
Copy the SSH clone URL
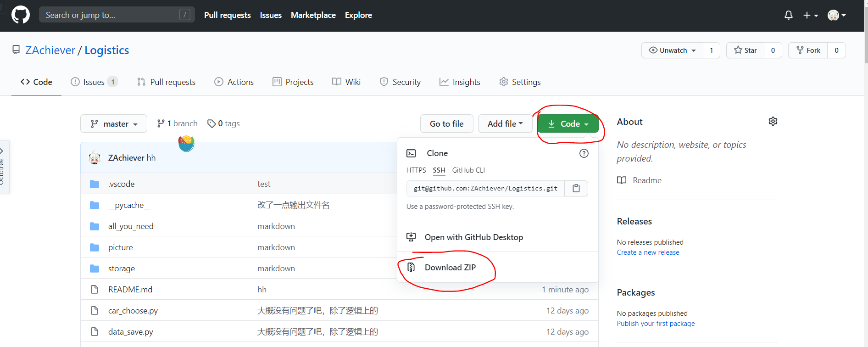click(x=576, y=188)
